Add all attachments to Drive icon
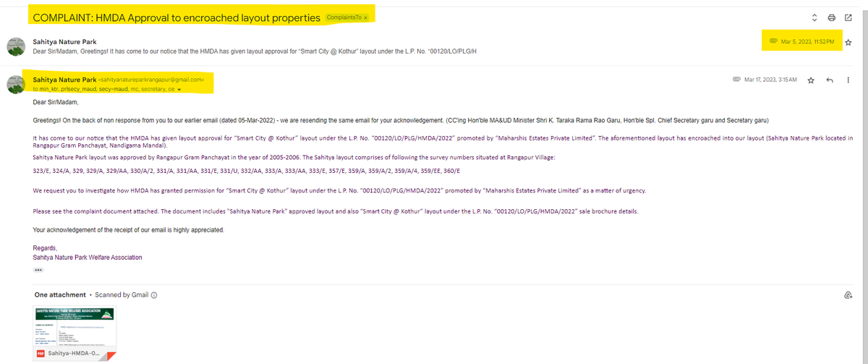This screenshot has height=364, width=868. (x=848, y=295)
